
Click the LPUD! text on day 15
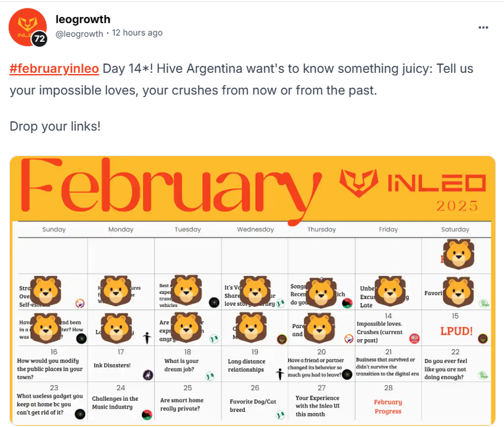(x=456, y=331)
